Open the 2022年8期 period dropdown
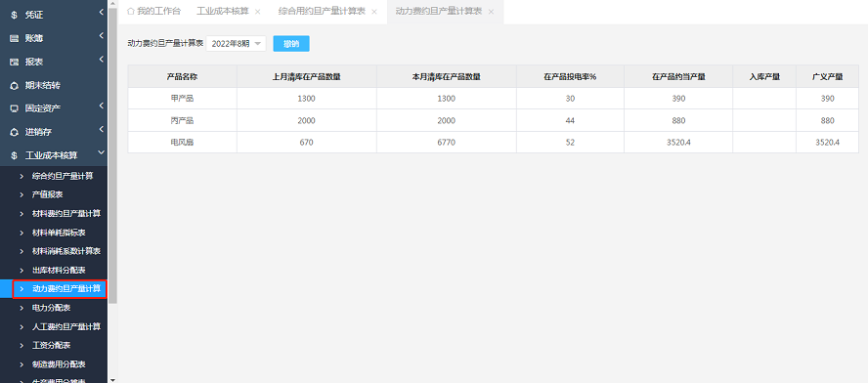 click(236, 44)
